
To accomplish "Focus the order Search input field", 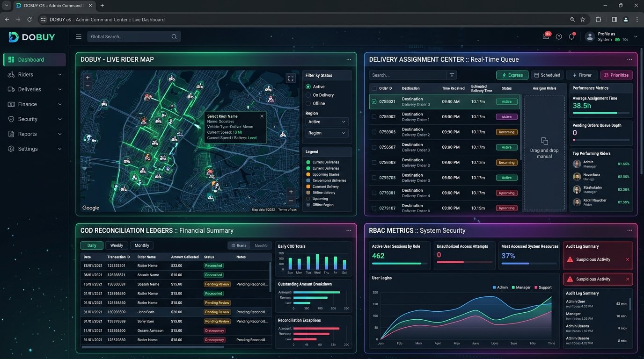I will [x=408, y=75].
